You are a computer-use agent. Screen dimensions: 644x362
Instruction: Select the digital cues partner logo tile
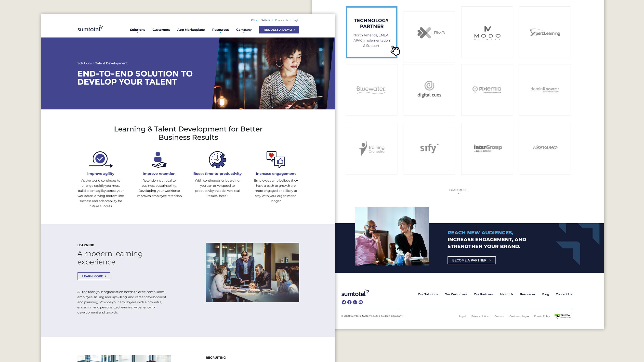coord(429,90)
